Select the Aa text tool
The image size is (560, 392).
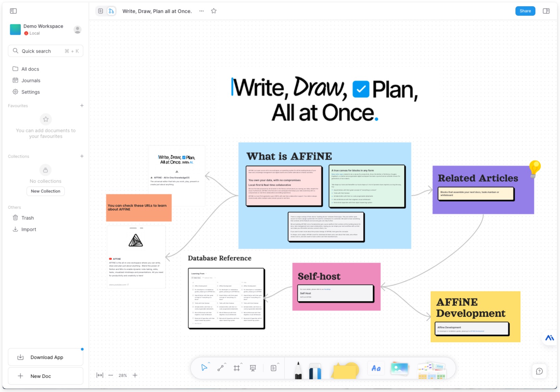tap(376, 368)
